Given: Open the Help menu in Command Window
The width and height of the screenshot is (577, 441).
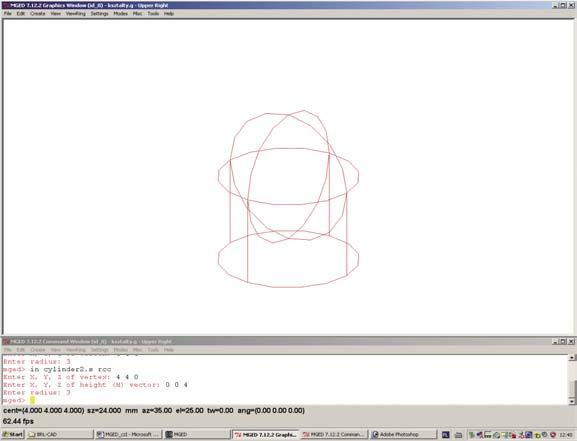Looking at the screenshot, I should 169,350.
